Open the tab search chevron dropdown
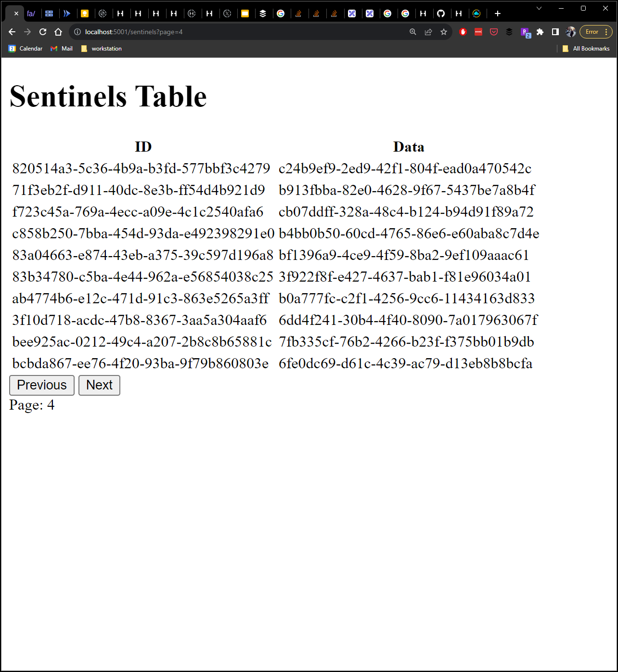Screen dimensions: 618x672 tap(538, 9)
